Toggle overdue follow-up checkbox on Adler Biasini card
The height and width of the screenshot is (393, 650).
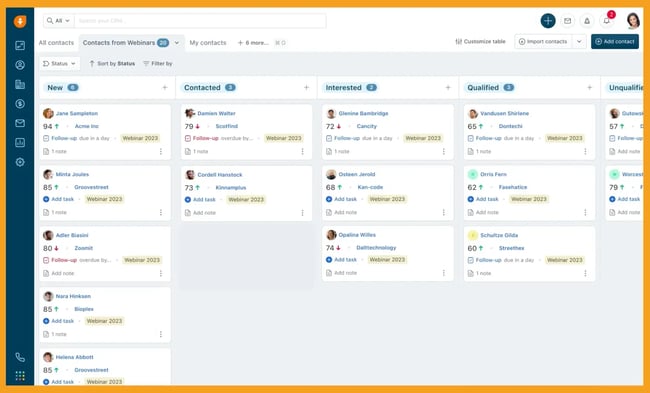pos(46,260)
